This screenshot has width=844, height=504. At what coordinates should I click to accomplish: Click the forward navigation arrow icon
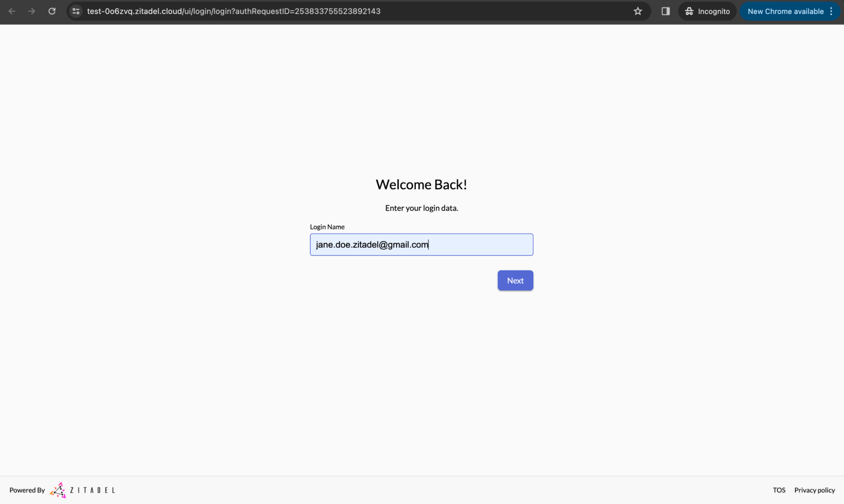(x=31, y=11)
